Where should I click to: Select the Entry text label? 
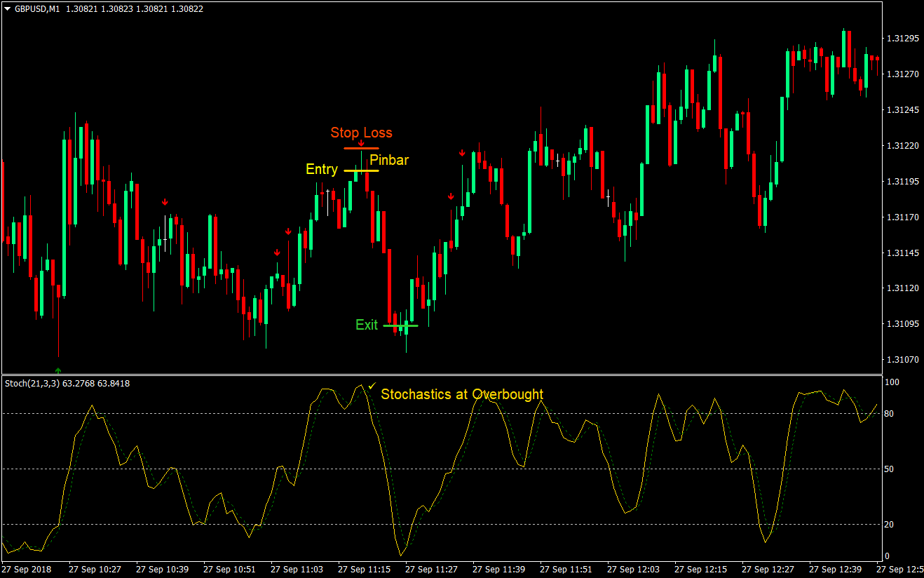[x=321, y=170]
